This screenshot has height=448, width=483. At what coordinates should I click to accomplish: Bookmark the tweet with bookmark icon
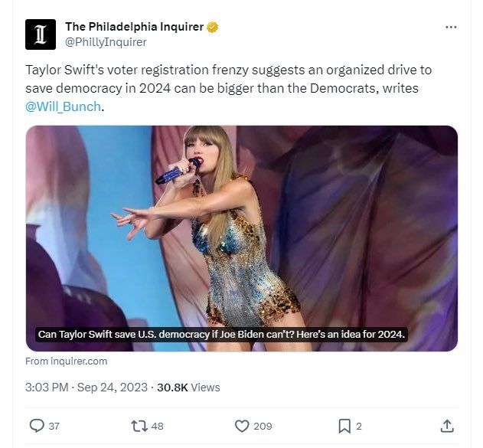pos(344,426)
